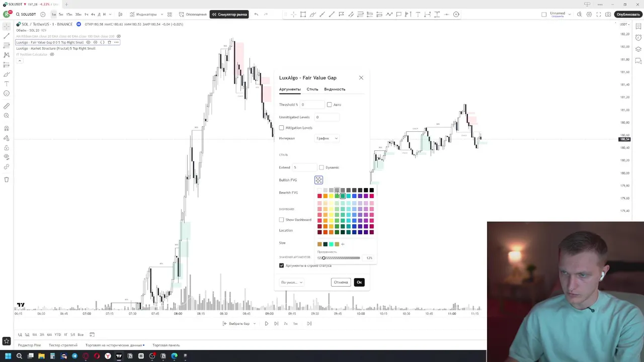The height and width of the screenshot is (362, 644).
Task: Open the USDT currency dropdown on price scale
Action: (x=625, y=24)
